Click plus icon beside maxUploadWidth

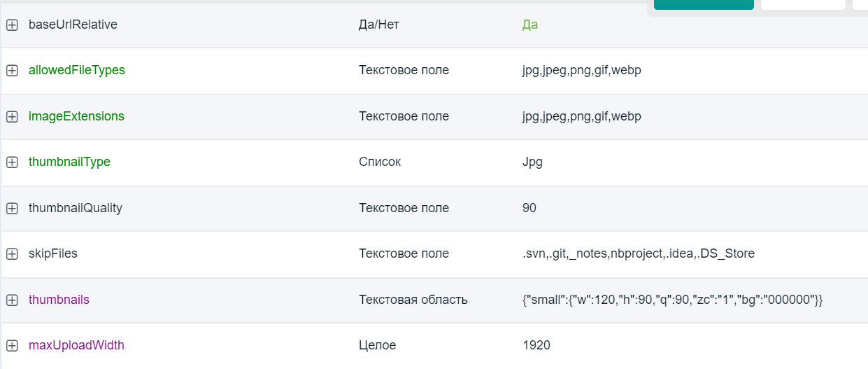coord(12,346)
